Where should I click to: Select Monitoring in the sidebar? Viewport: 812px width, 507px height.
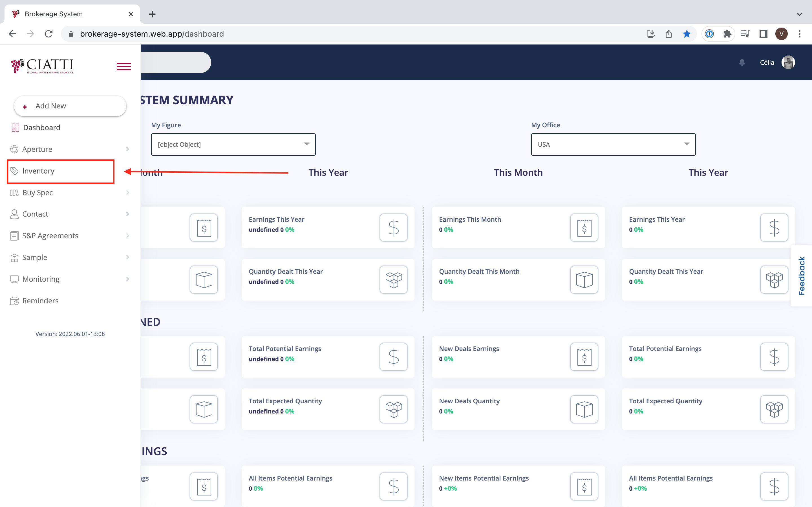[41, 279]
